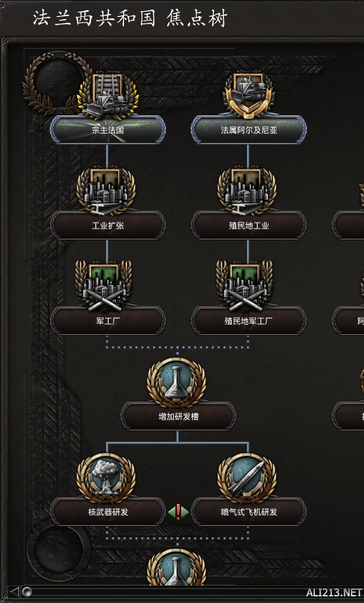Image resolution: width=364 pixels, height=603 pixels.
Task: Click the rocket icon for jet research
Action: pyautogui.click(x=247, y=477)
